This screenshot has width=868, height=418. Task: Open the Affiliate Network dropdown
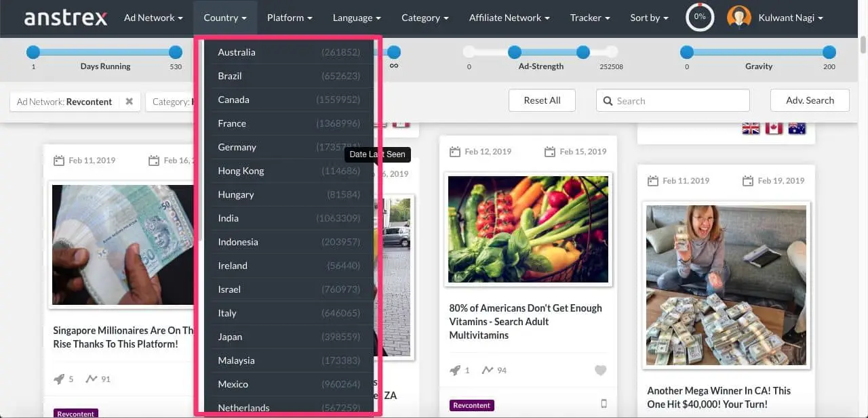(509, 18)
